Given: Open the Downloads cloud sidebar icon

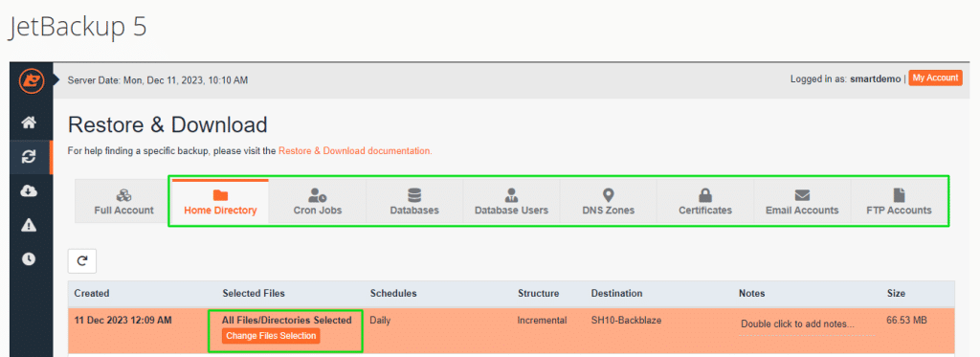Looking at the screenshot, I should pyautogui.click(x=29, y=190).
